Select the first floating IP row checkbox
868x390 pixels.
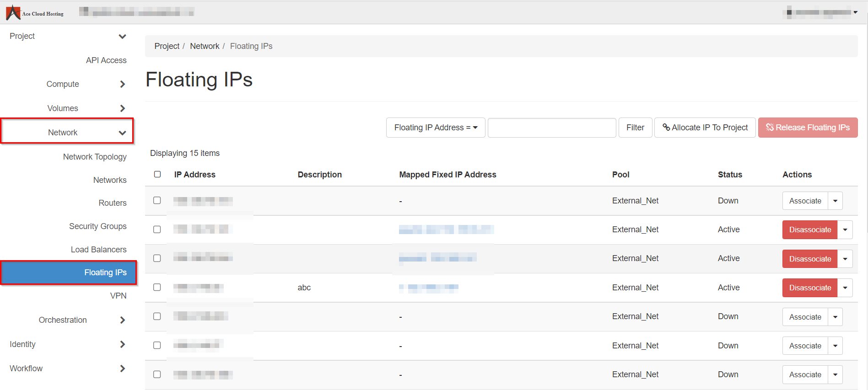point(157,200)
